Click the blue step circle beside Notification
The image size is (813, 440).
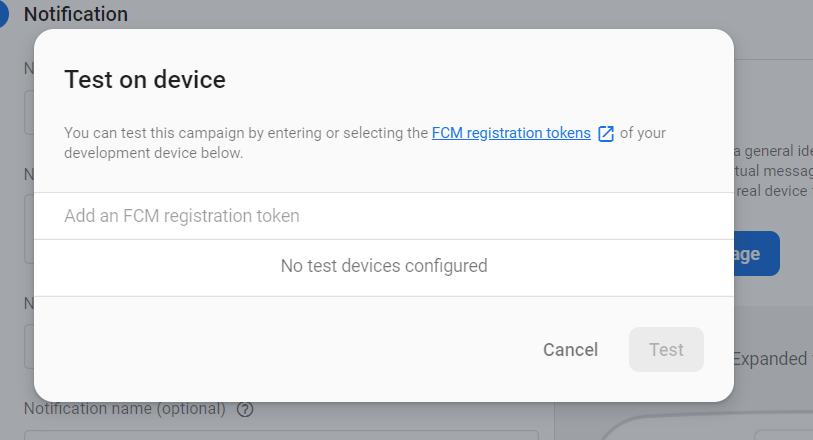pyautogui.click(x=3, y=14)
